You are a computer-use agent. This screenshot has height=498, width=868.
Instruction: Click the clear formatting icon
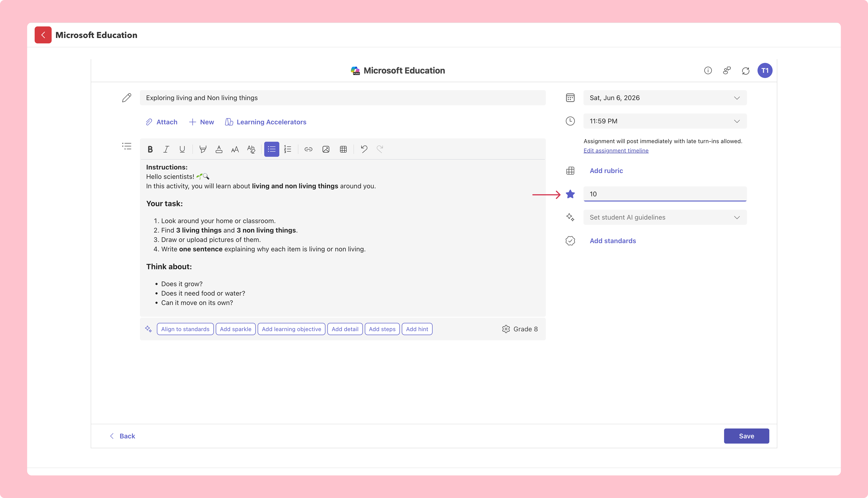pyautogui.click(x=251, y=149)
